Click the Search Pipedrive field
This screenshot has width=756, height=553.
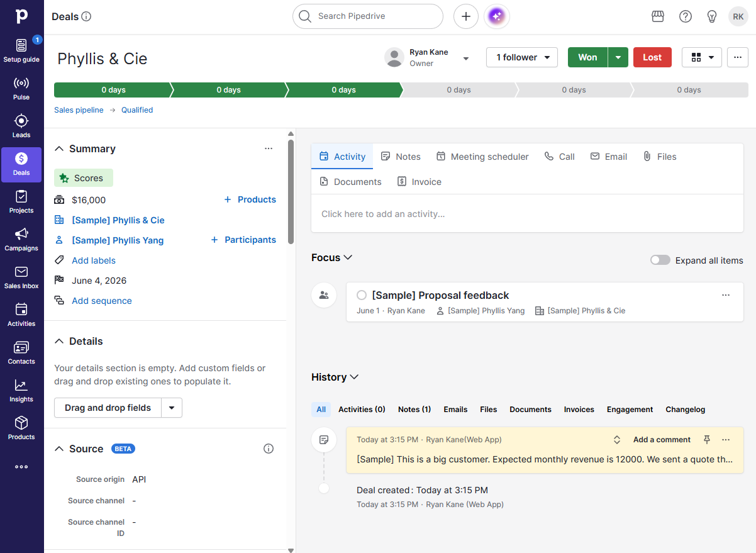pos(368,16)
